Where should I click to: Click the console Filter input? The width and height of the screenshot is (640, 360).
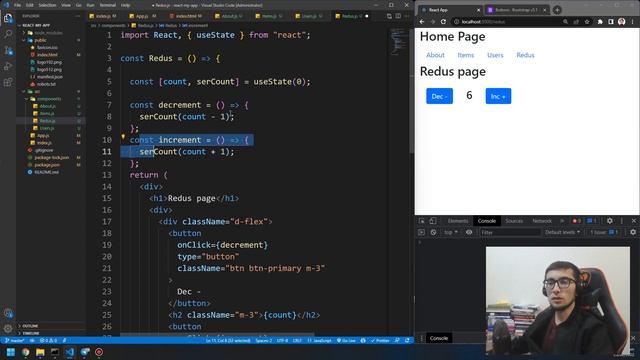[x=510, y=232]
